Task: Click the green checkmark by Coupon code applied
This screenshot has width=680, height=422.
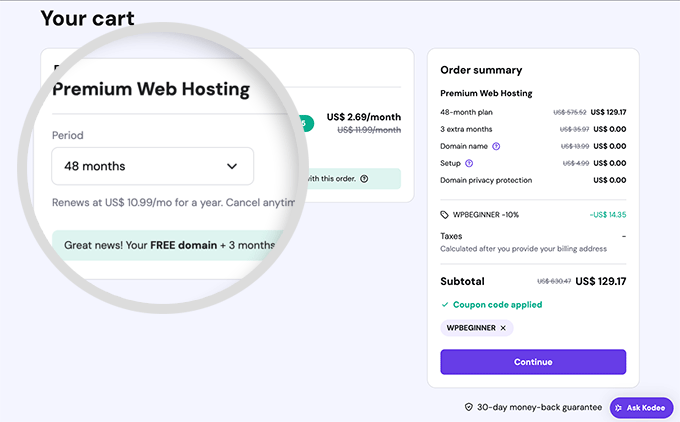Action: (445, 304)
